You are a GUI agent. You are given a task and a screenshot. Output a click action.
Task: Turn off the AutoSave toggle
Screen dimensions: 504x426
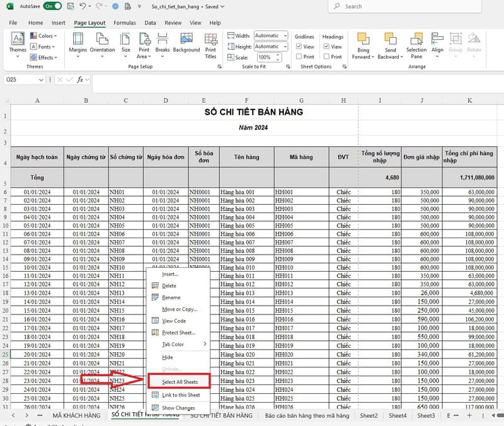(x=53, y=6)
